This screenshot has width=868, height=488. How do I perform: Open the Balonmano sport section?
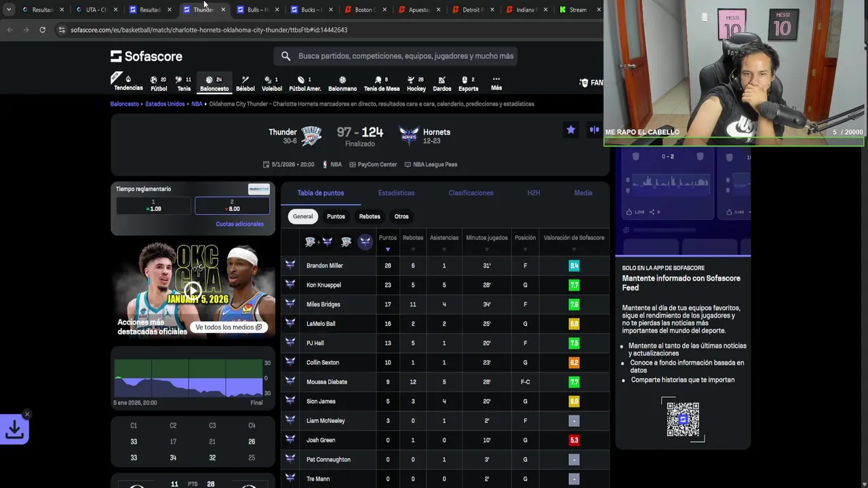click(342, 83)
